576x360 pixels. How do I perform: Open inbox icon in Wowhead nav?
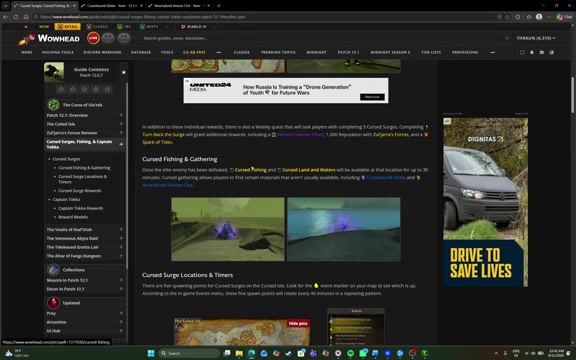click(x=542, y=52)
